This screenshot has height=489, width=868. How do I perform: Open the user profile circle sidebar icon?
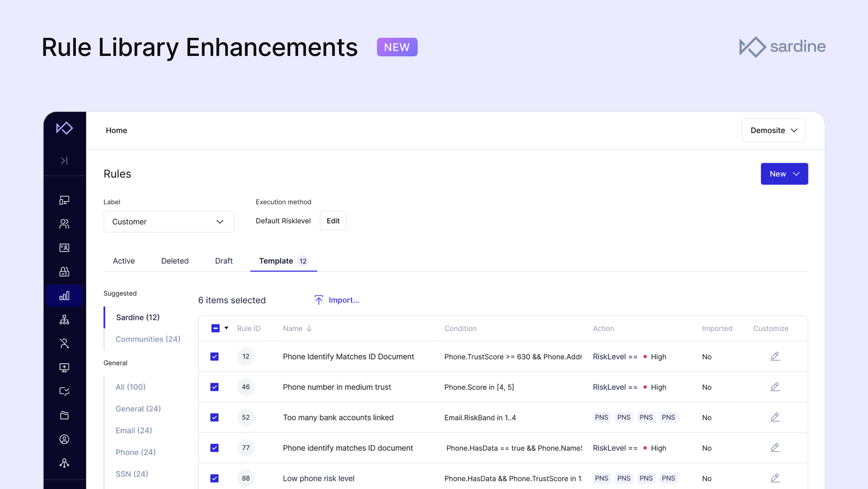pyautogui.click(x=64, y=439)
